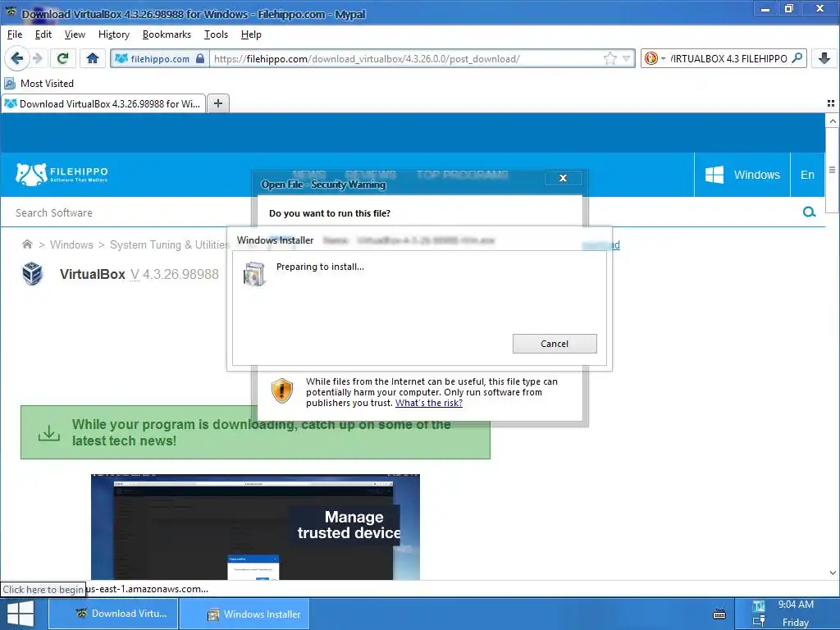This screenshot has width=840, height=630.
Task: Open the View menu
Action: [x=75, y=34]
